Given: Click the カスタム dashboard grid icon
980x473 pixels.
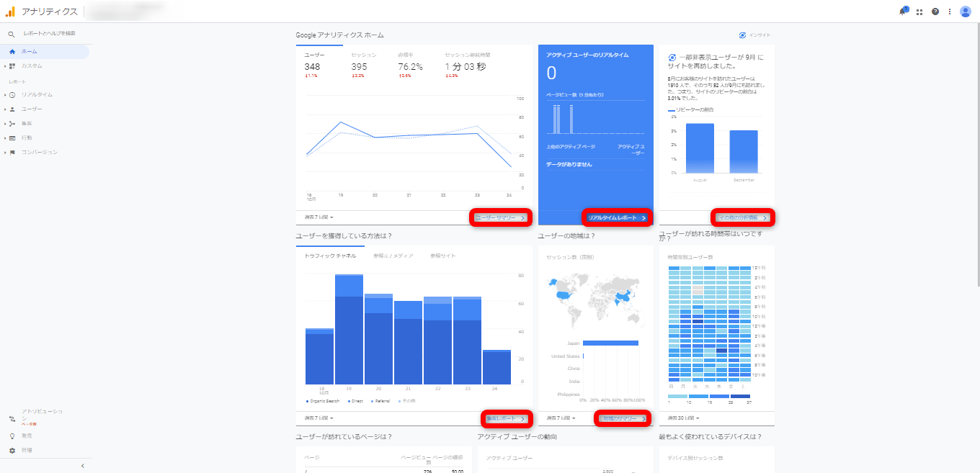Looking at the screenshot, I should [12, 66].
